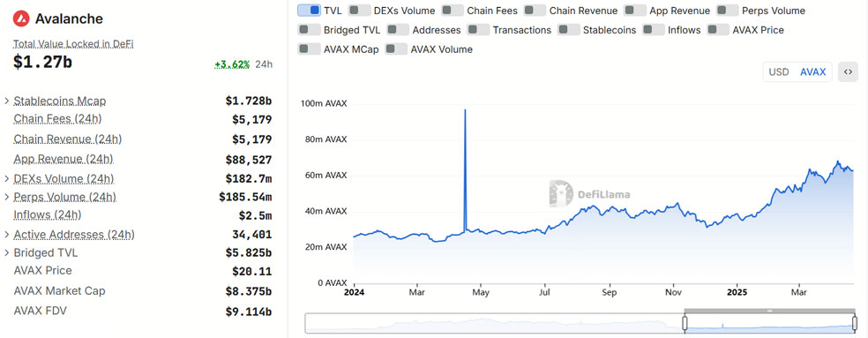868x338 pixels.
Task: Click the Chain Revenue (24h) label
Action: tap(68, 139)
